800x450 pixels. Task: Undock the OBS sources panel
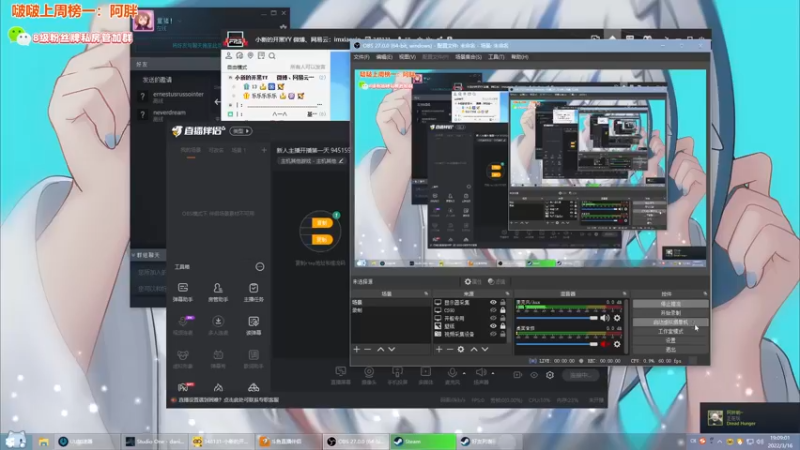507,294
